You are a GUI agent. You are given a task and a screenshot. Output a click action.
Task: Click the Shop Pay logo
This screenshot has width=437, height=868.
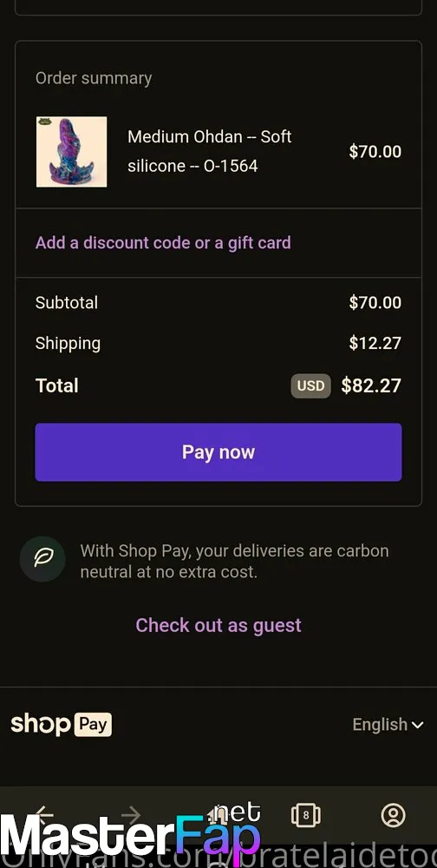[x=62, y=724]
